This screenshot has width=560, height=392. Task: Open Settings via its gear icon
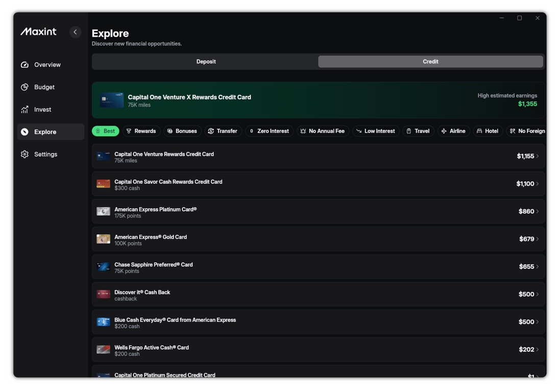(25, 154)
